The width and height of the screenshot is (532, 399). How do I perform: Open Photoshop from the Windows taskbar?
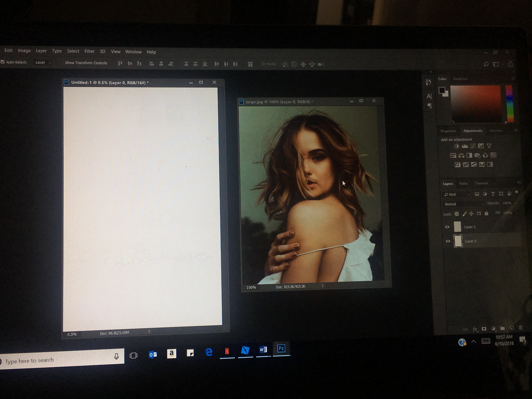coord(281,348)
